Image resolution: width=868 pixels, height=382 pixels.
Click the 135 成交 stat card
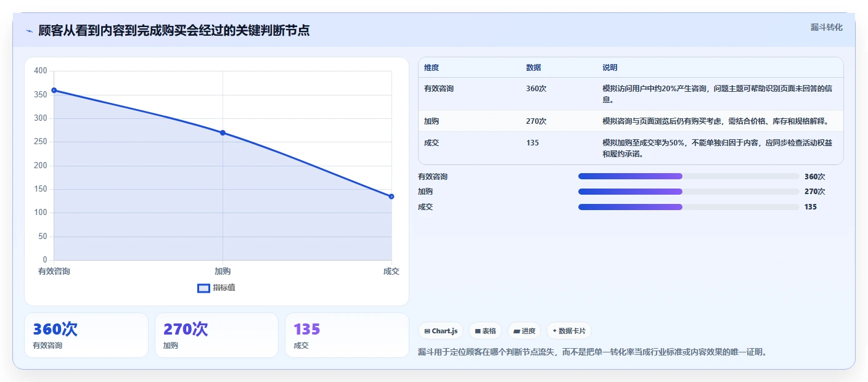[x=347, y=335]
